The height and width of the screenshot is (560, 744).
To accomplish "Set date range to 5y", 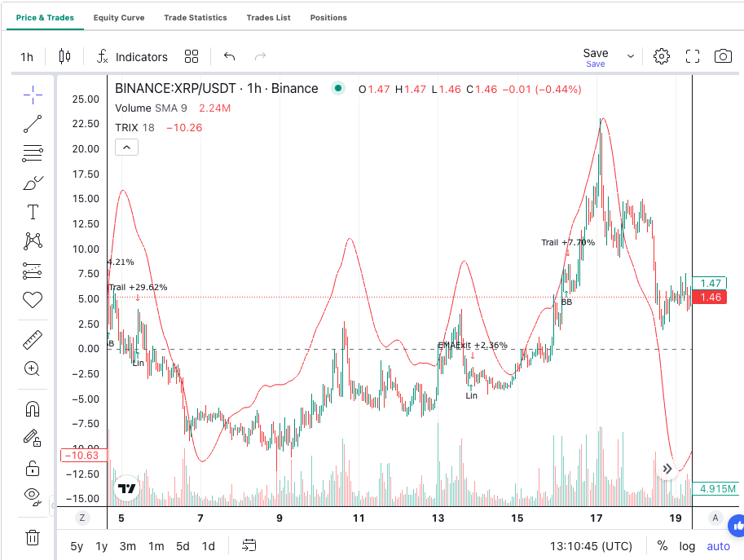I will (77, 546).
